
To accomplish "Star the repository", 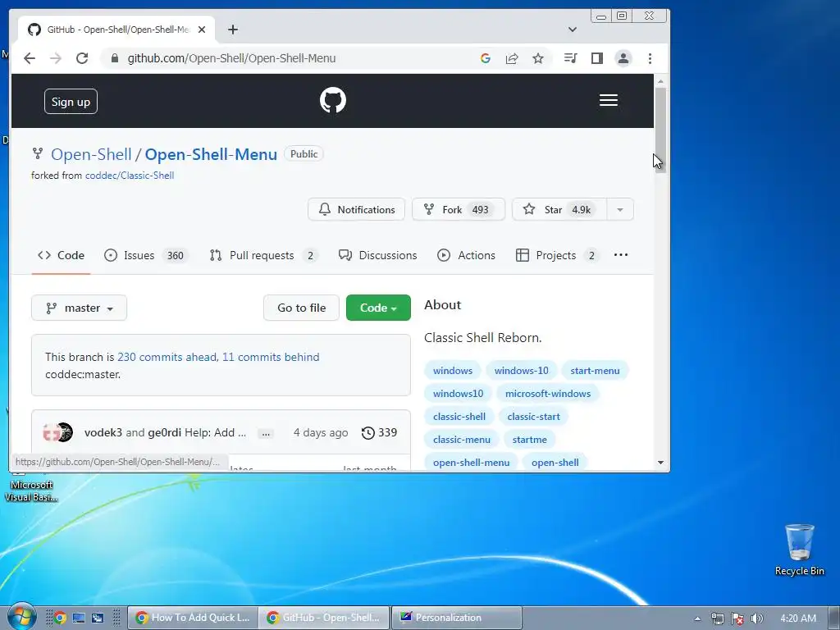I will pyautogui.click(x=559, y=209).
